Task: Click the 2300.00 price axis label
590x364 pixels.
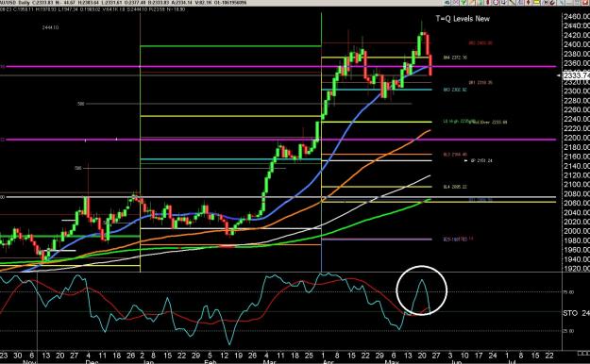Action: (576, 91)
